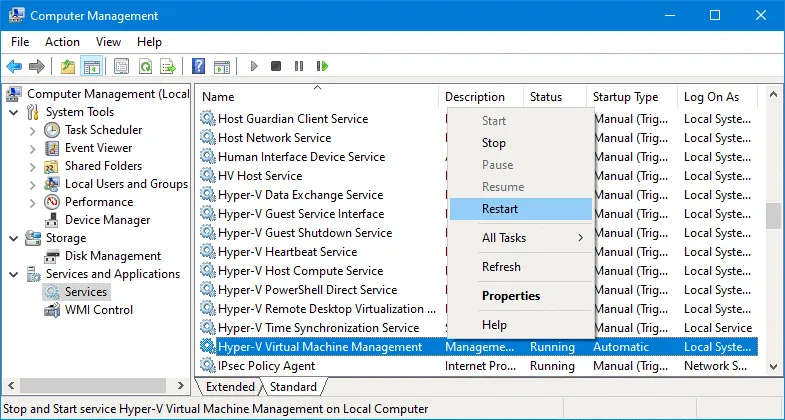This screenshot has height=420, width=785.
Task: Click the Up one level folder icon
Action: click(67, 67)
